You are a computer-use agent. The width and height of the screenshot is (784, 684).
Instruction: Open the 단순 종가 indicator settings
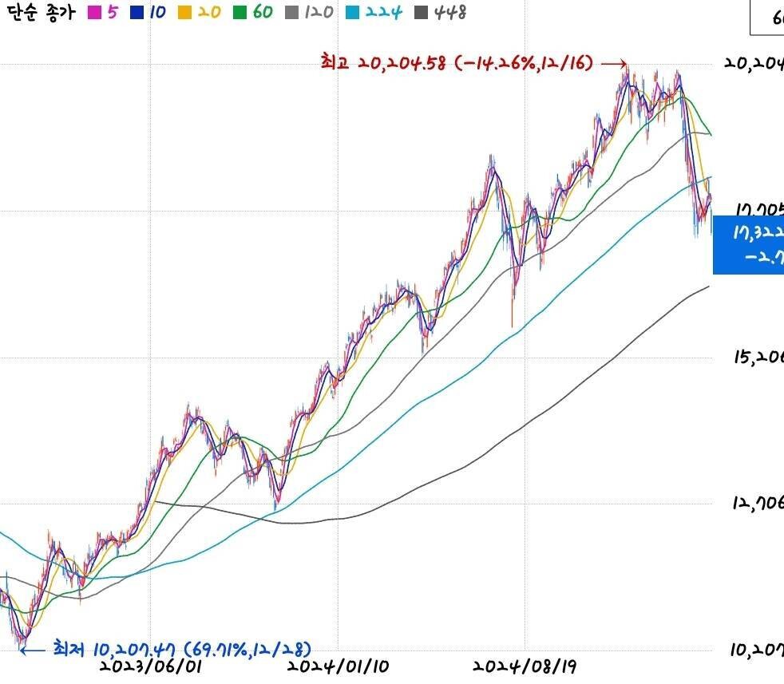40,13
